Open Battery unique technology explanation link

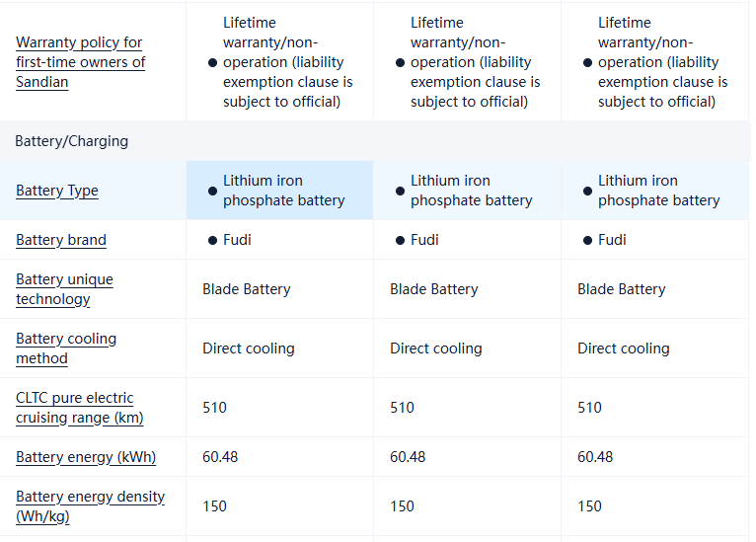(x=64, y=289)
